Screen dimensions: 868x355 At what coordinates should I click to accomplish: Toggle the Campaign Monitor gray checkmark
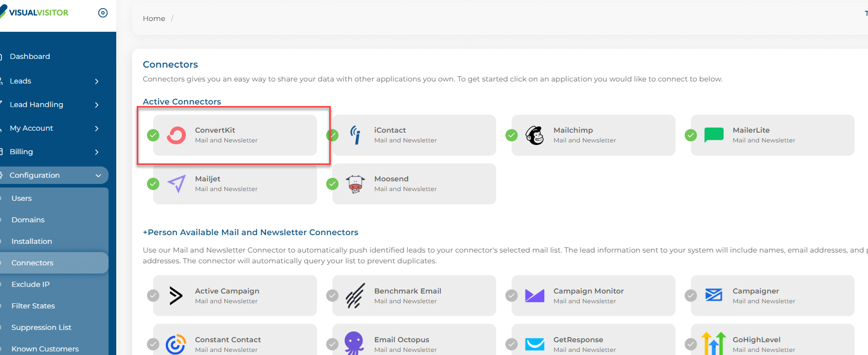pos(512,296)
